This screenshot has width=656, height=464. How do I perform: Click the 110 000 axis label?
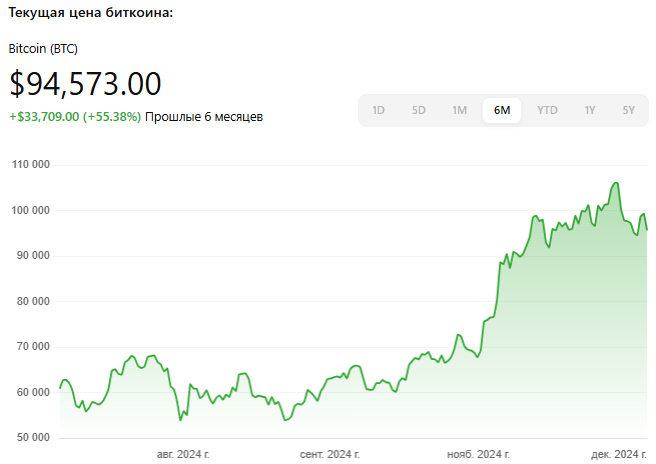click(x=31, y=164)
